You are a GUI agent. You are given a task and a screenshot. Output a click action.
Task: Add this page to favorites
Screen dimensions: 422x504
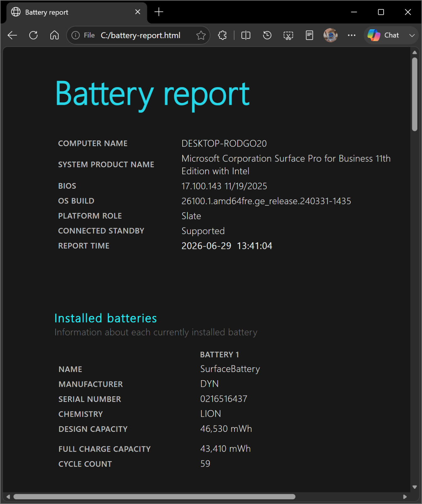point(201,35)
